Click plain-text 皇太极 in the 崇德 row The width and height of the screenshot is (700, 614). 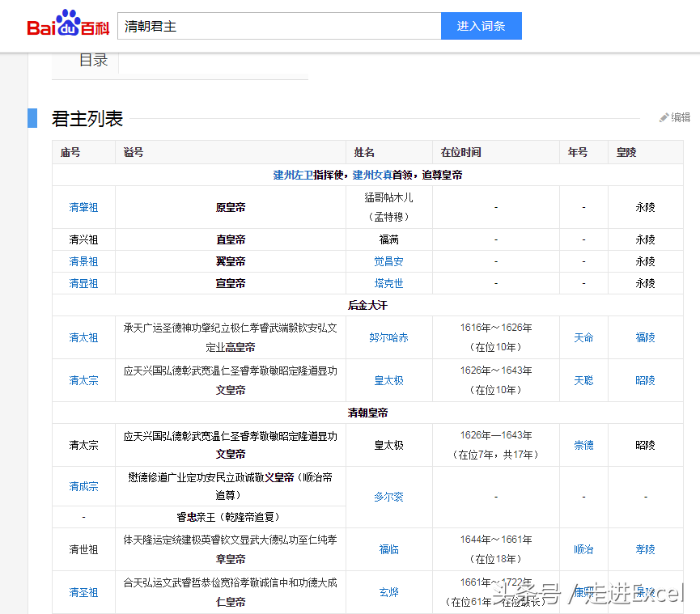pos(388,445)
